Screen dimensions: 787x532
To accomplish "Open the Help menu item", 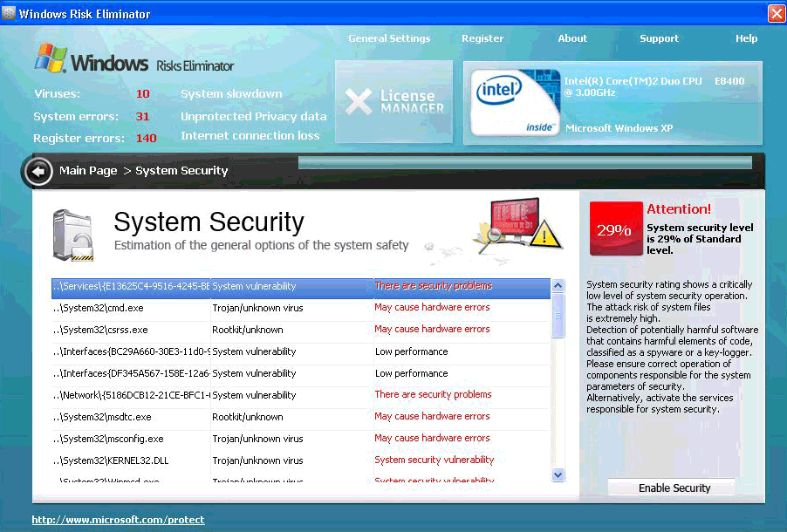I will 746,38.
